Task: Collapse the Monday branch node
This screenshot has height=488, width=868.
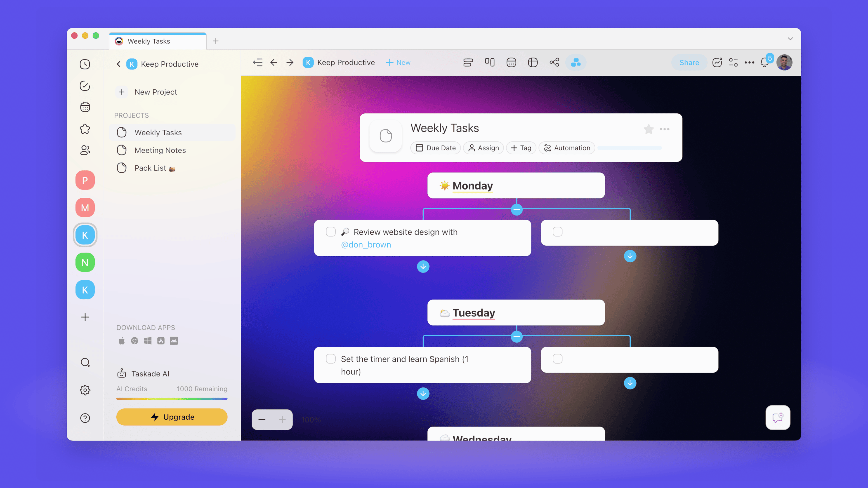Action: coord(517,209)
